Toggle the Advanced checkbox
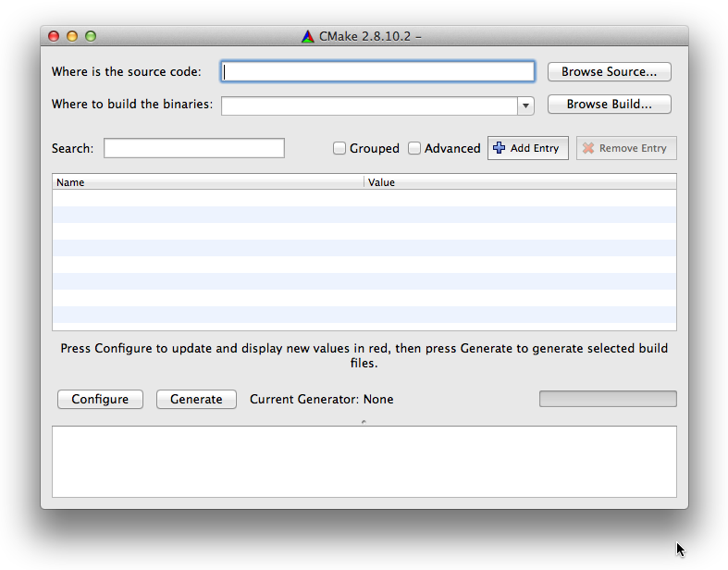 [x=414, y=148]
